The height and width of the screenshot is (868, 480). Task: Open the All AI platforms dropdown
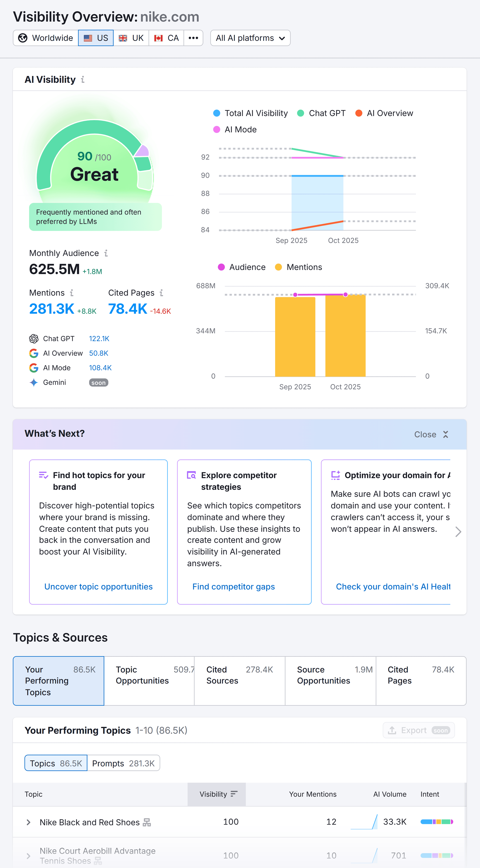click(x=250, y=38)
